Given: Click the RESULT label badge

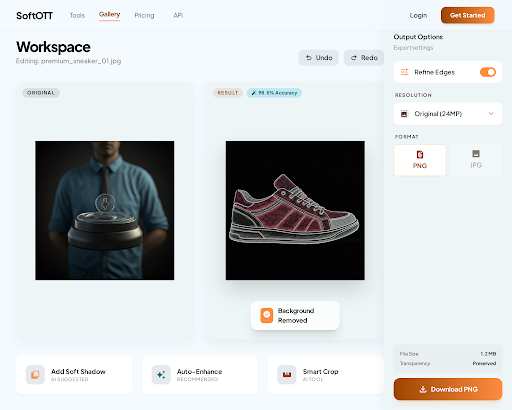Looking at the screenshot, I should pyautogui.click(x=228, y=93).
